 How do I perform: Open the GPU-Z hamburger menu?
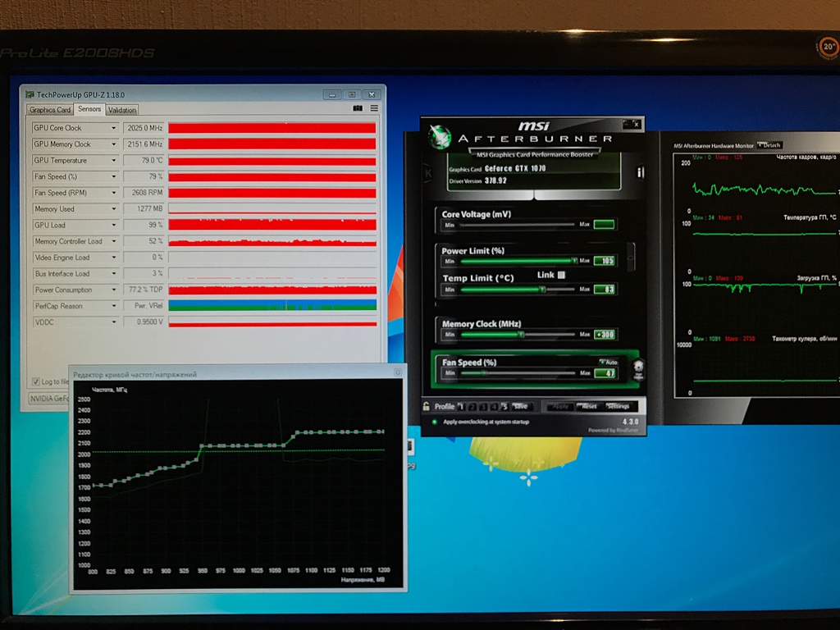374,109
